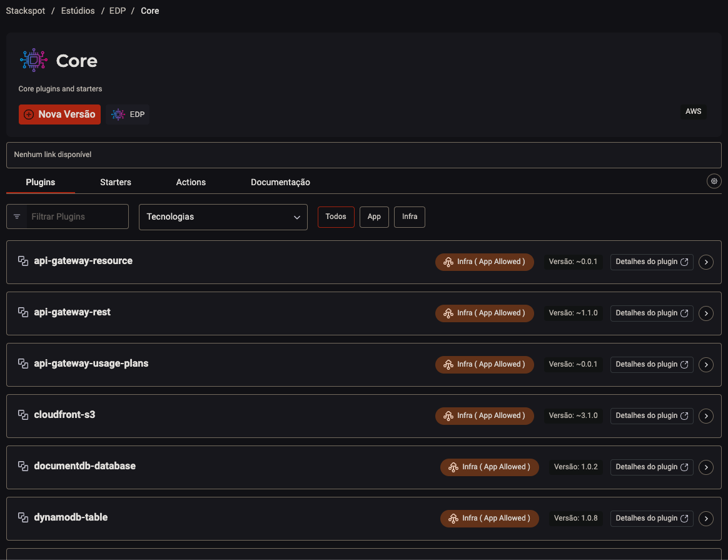Screen dimensions: 728x560
Task: Click Versão: 1.0.8 on dynamodb-table
Action: click(576, 519)
